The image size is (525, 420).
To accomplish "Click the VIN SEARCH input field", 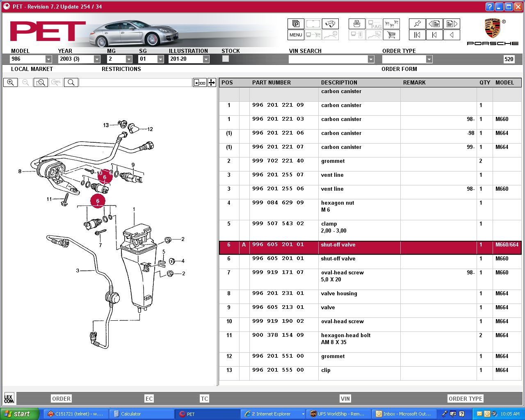I will pos(328,59).
